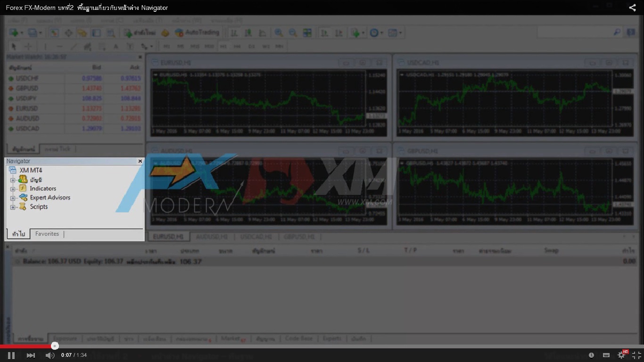
Task: Toggle the AutoTrading button
Action: coord(197,33)
